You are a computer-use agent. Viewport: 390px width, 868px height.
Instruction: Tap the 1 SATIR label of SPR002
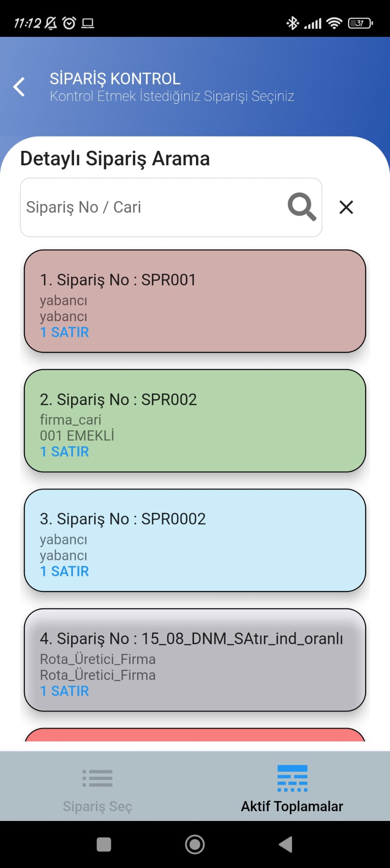[64, 452]
